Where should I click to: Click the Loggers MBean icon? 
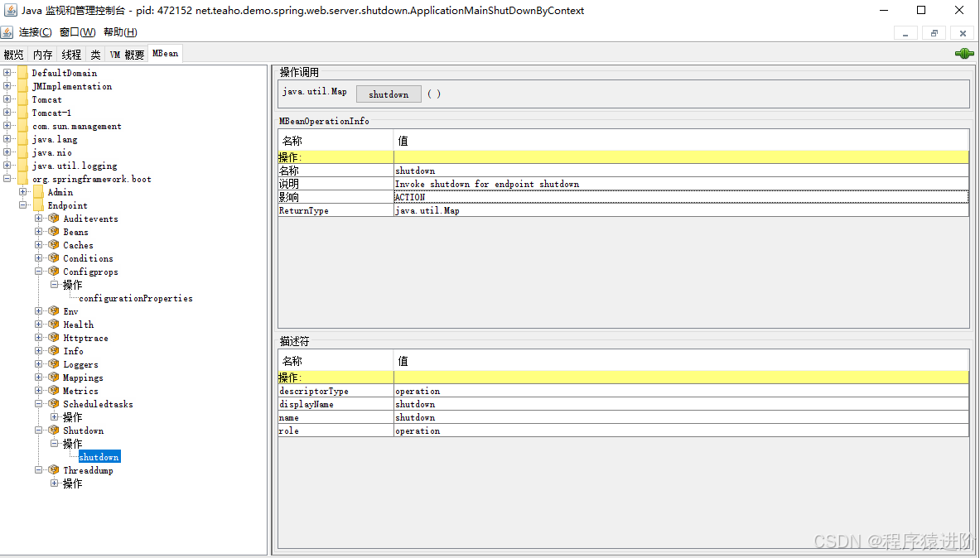[x=54, y=364]
